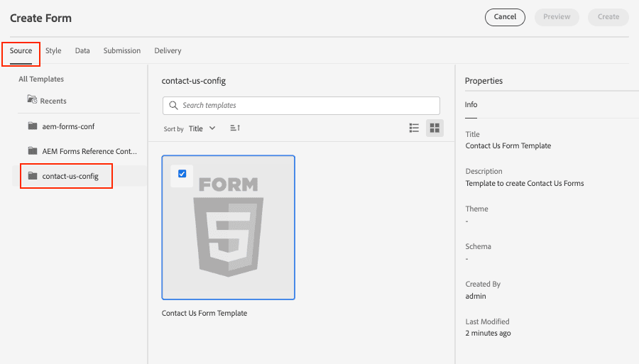
Task: Open the Source tab
Action: pyautogui.click(x=21, y=50)
